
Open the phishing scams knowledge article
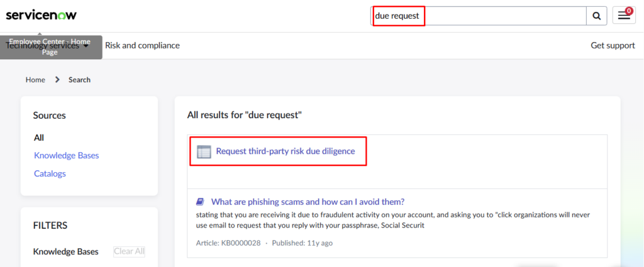tap(308, 202)
